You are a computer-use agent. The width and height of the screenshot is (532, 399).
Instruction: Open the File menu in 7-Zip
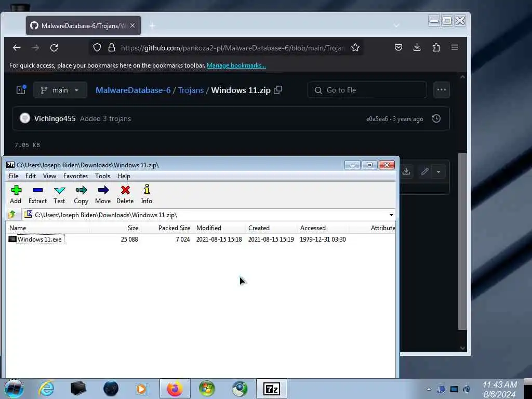coord(14,176)
